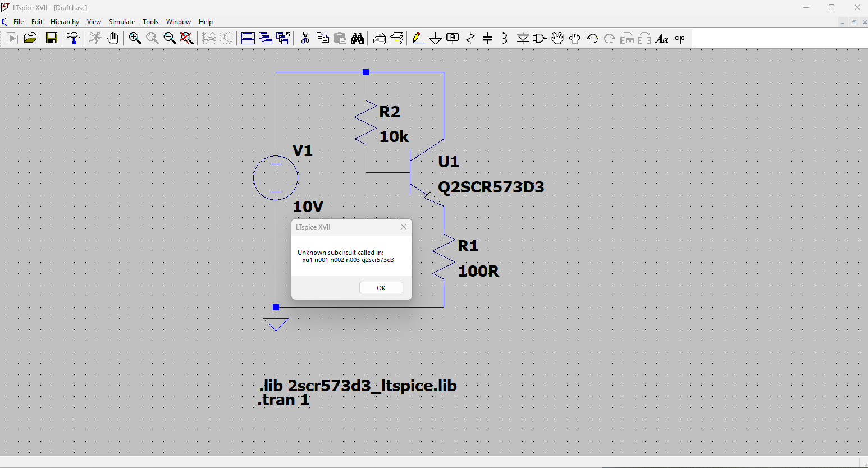Place a Diode from the toolbar

[523, 38]
